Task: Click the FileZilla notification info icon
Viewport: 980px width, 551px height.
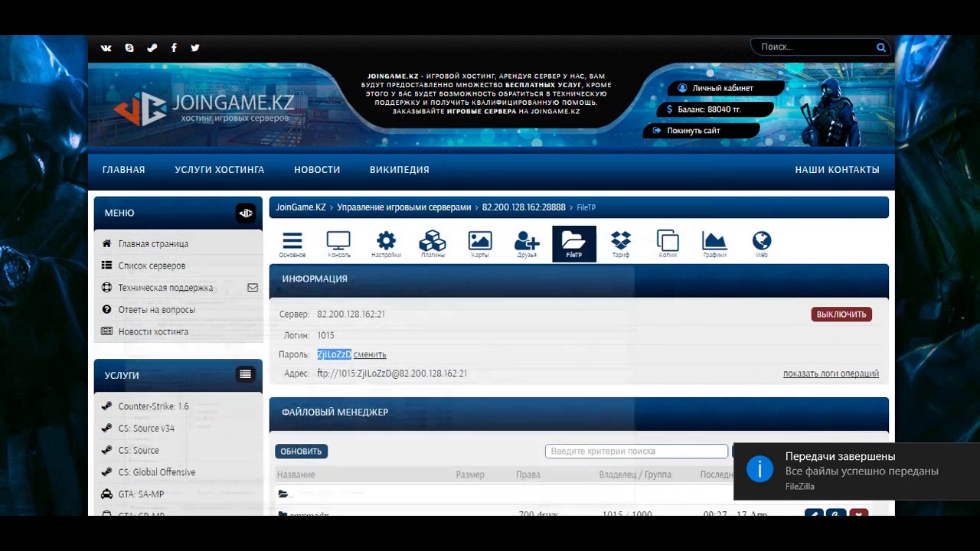Action: [x=759, y=469]
